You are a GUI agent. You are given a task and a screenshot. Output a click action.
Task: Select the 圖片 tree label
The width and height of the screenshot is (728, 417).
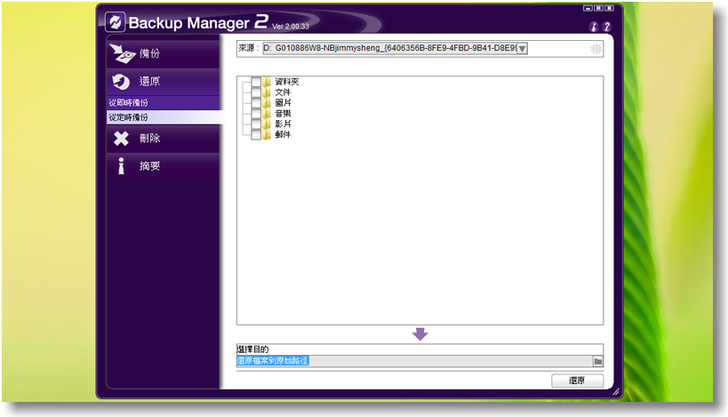pos(283,103)
